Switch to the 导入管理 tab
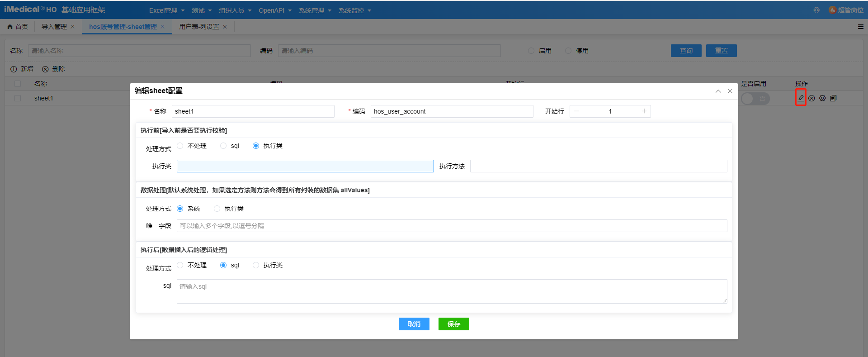This screenshot has width=868, height=357. pos(54,27)
